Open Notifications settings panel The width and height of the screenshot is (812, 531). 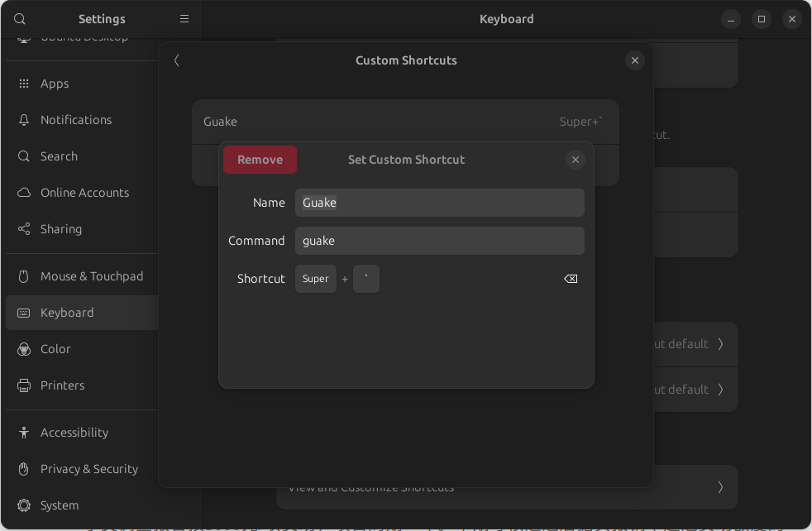click(x=75, y=120)
